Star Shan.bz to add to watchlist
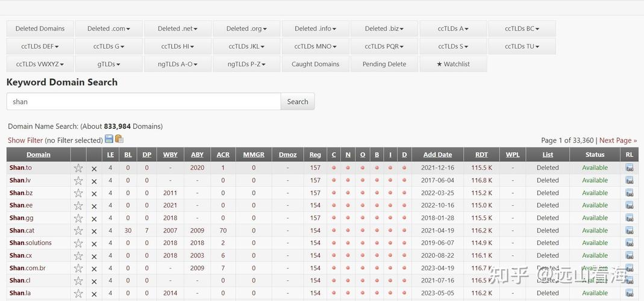 (78, 193)
